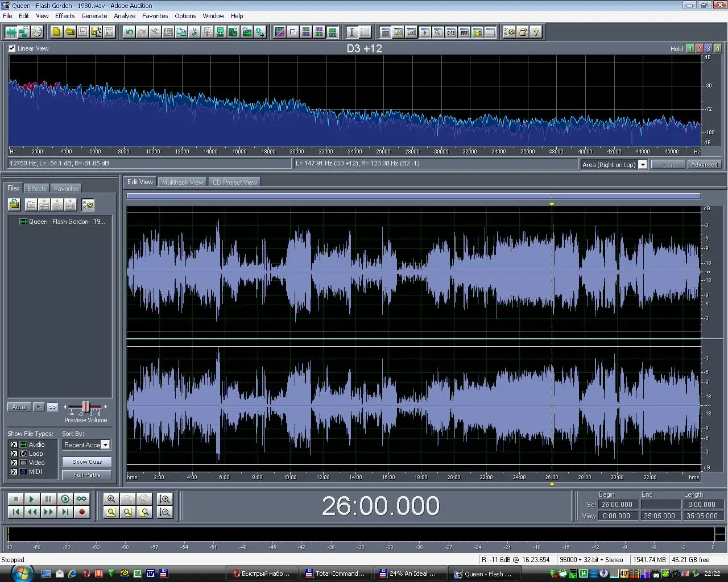Image resolution: width=728 pixels, height=582 pixels.
Task: Click the Show Cues button
Action: coord(87,462)
